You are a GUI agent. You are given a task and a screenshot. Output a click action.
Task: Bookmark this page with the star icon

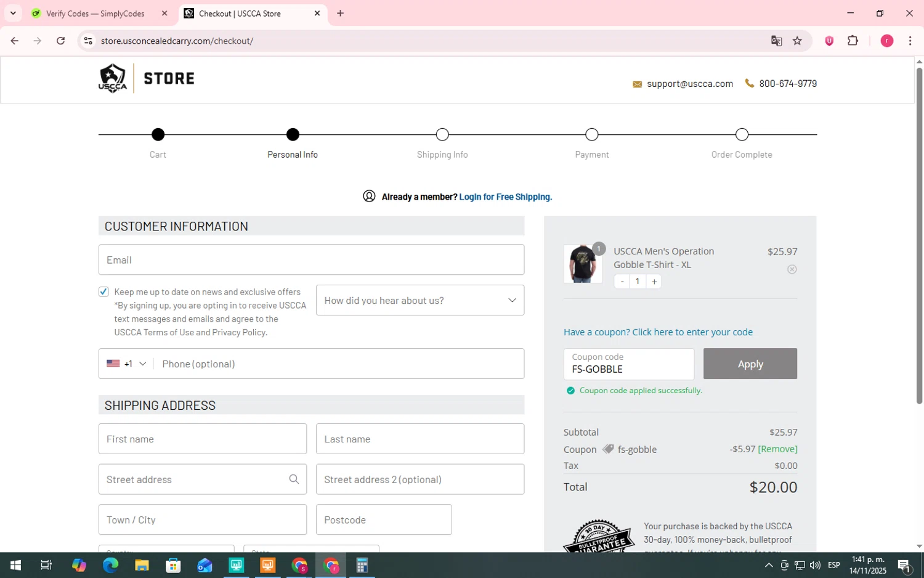click(797, 41)
